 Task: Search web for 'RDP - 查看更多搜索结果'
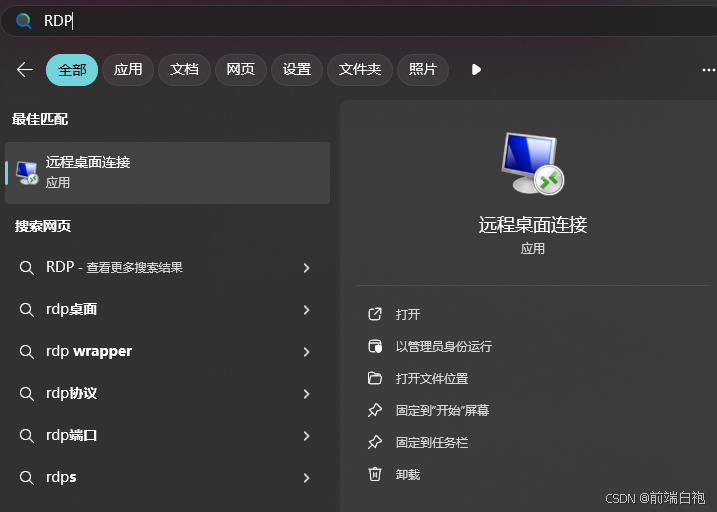(165, 267)
